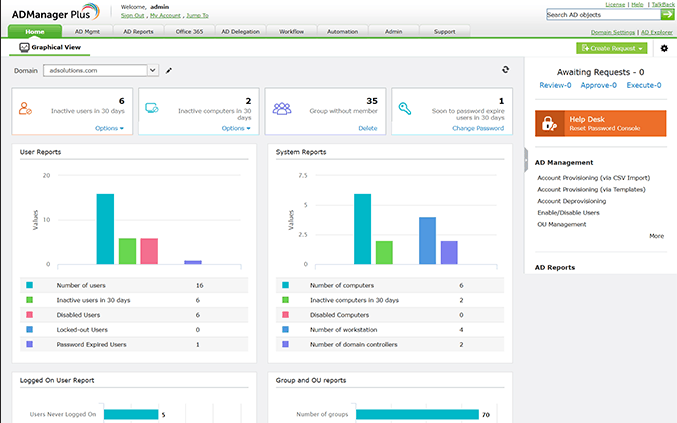Click the Users Never Logged On bar

131,414
